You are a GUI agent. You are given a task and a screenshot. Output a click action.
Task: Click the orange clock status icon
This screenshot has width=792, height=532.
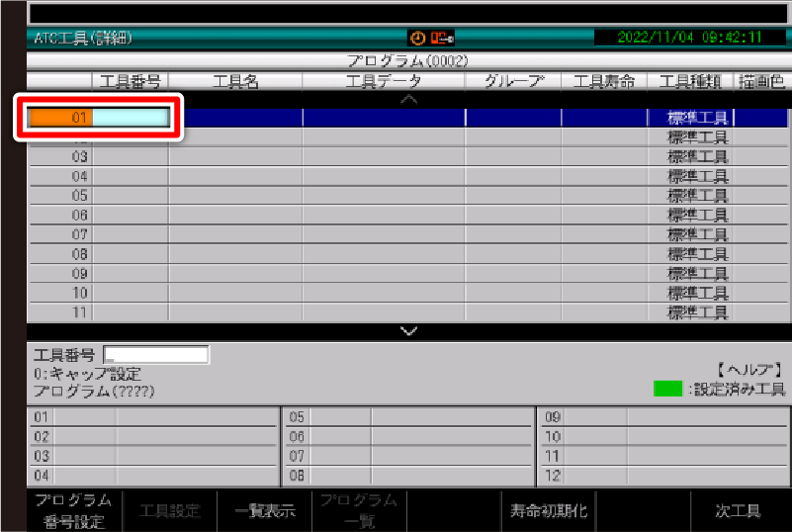(x=417, y=38)
